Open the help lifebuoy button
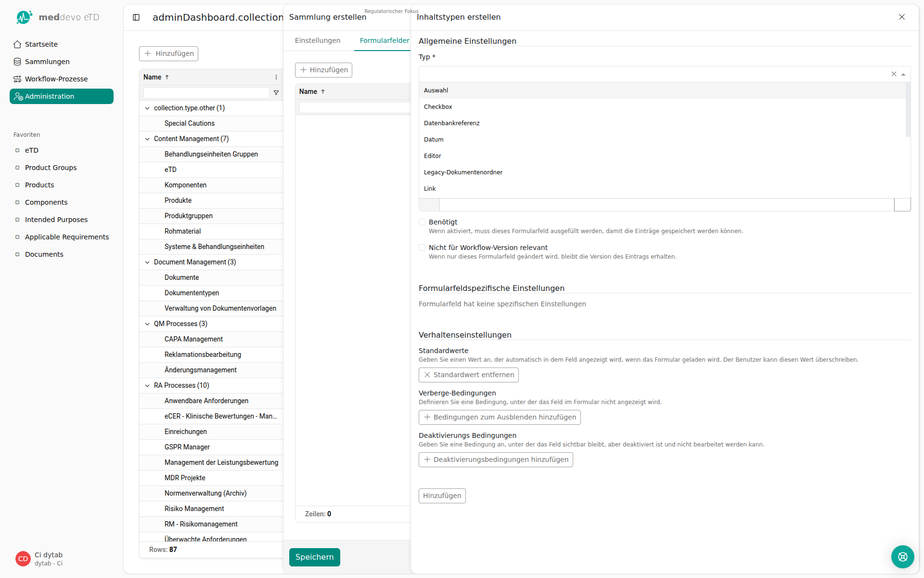The height and width of the screenshot is (578, 924). tap(902, 557)
